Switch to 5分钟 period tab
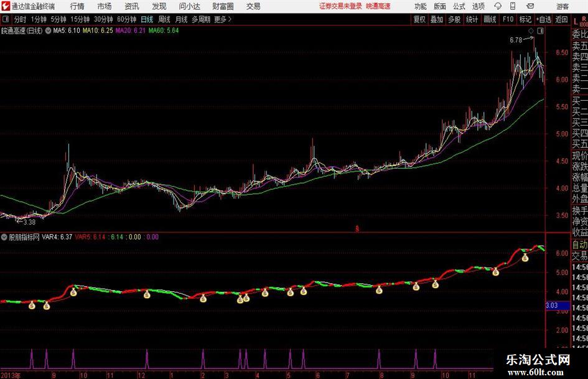The image size is (588, 379). 58,19
